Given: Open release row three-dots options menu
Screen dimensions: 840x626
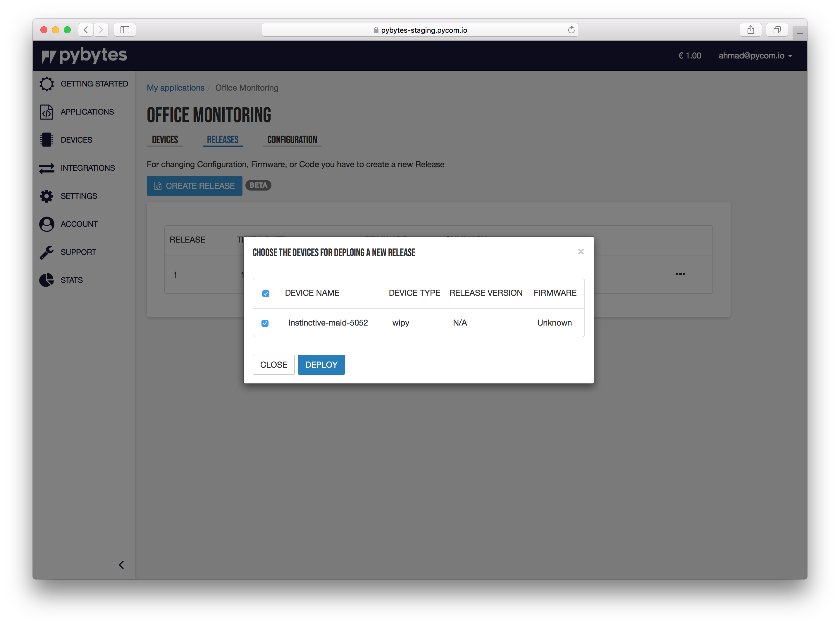Looking at the screenshot, I should [x=680, y=274].
